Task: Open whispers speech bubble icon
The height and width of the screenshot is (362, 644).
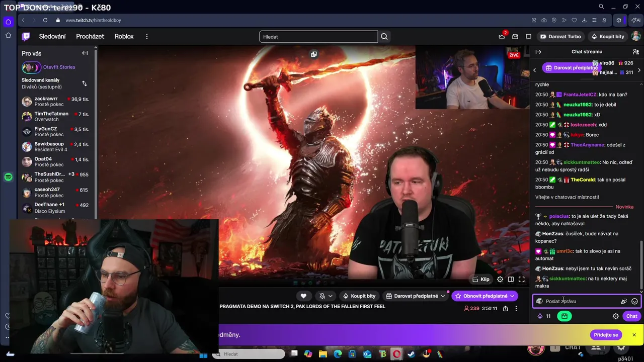Action: [528, 36]
